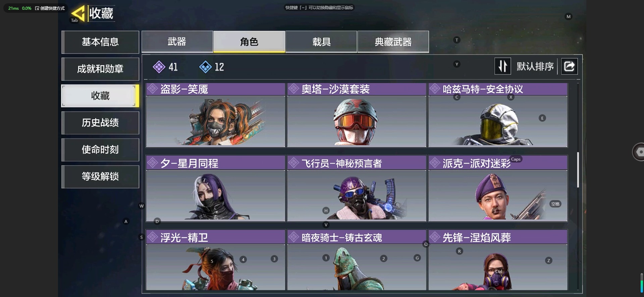This screenshot has height=297, width=644.
Task: Open the 典藏武器 tab
Action: tap(393, 42)
